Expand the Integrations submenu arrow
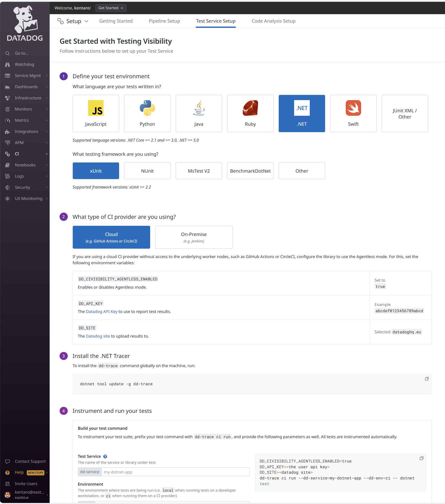This screenshot has height=504, width=445. pyautogui.click(x=47, y=131)
